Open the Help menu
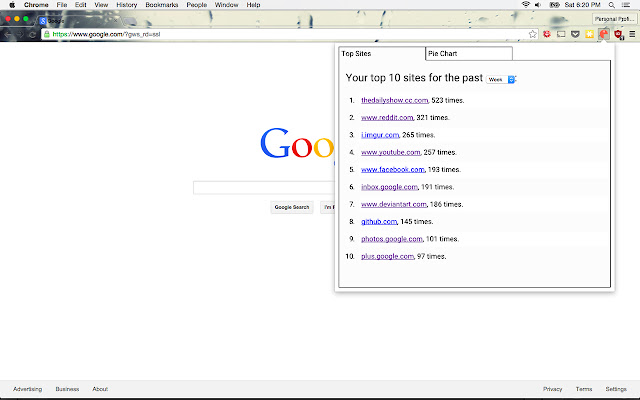 (253, 5)
